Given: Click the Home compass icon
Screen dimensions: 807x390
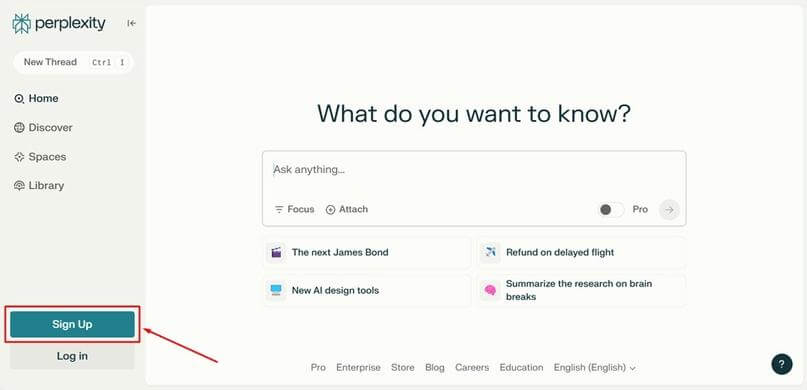Looking at the screenshot, I should (x=19, y=98).
